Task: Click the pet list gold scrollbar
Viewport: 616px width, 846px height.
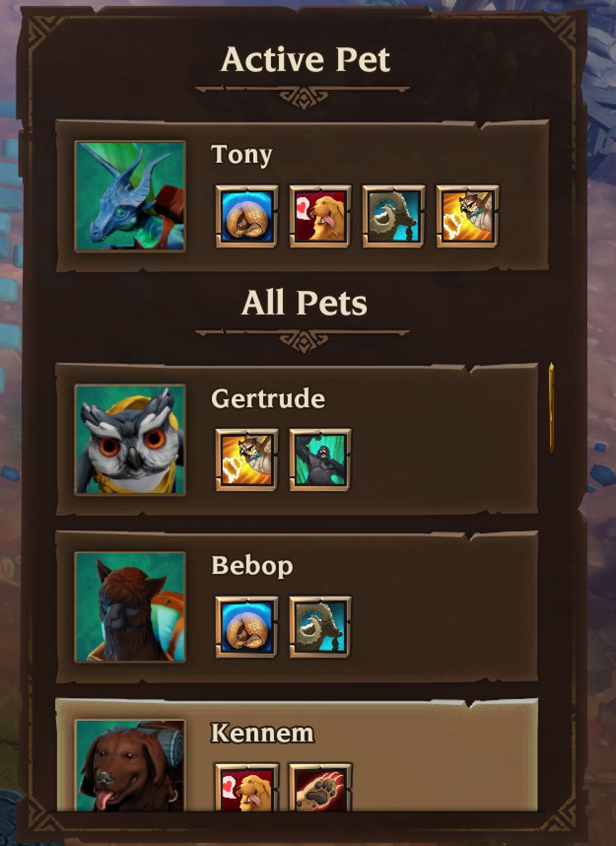Action: pos(551,408)
